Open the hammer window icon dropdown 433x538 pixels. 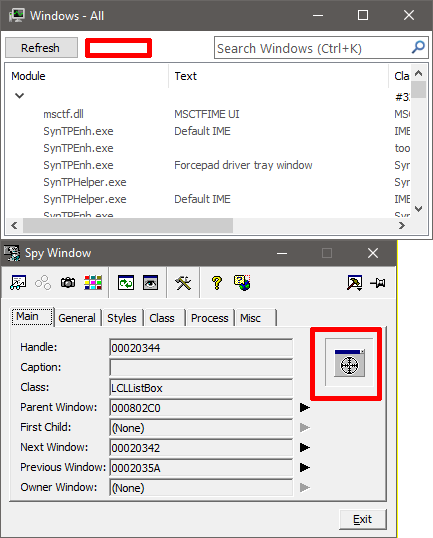pyautogui.click(x=354, y=283)
